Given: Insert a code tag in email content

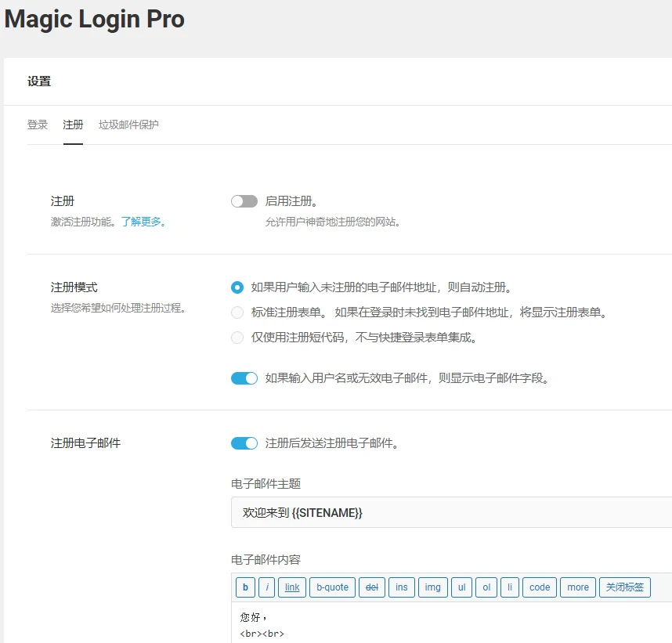Looking at the screenshot, I should coord(538,587).
